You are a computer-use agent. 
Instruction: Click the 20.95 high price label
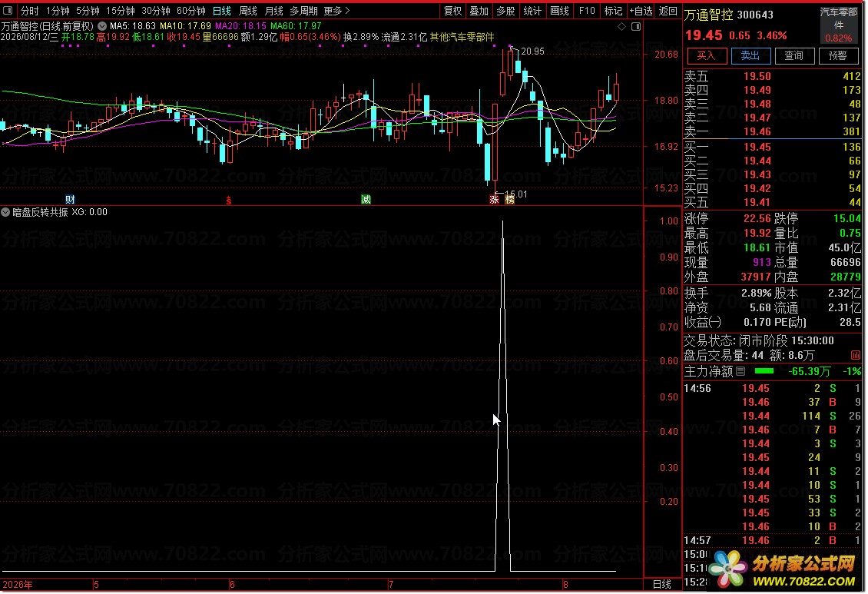532,51
